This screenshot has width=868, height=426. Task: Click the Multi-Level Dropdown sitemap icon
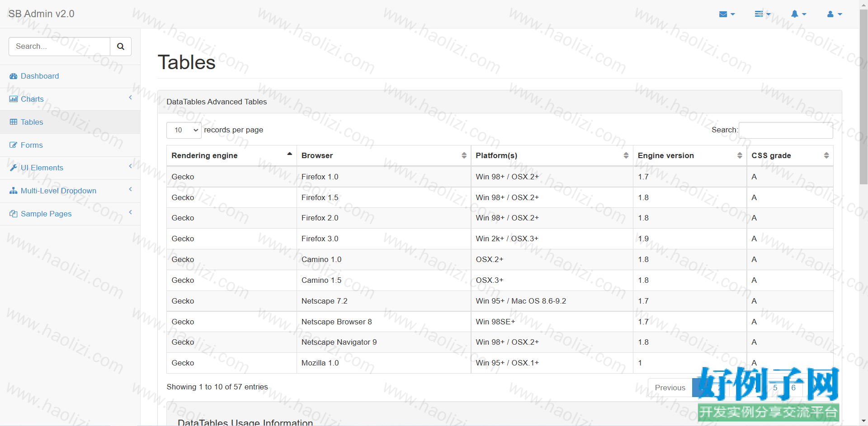coord(14,191)
